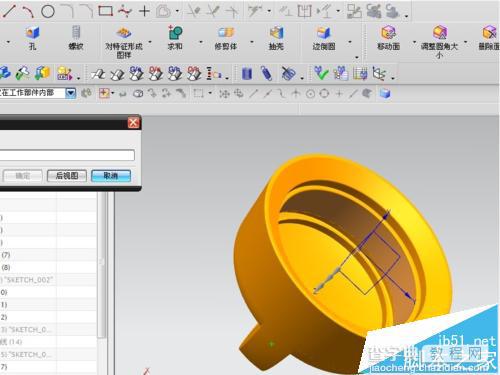Open the 在工作部件内部 selection scope combo box
The height and width of the screenshot is (375, 500).
point(38,93)
